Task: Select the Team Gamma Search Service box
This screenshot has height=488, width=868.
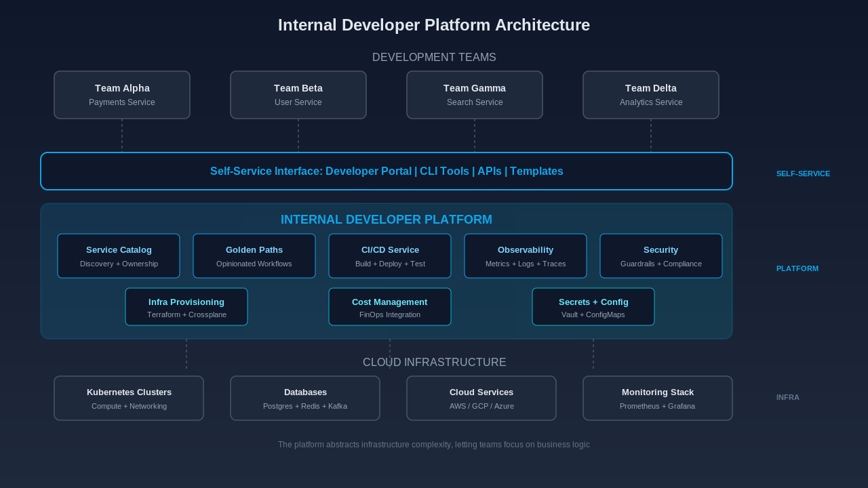Action: pyautogui.click(x=475, y=95)
